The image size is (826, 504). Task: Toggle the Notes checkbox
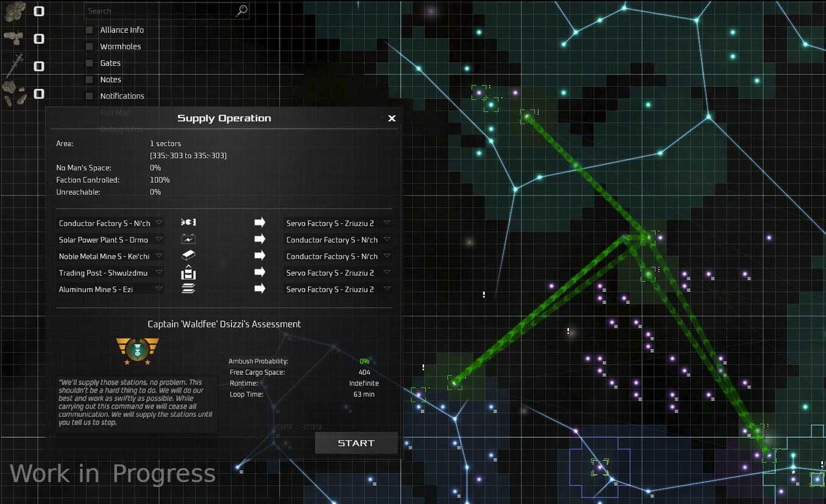tap(90, 79)
